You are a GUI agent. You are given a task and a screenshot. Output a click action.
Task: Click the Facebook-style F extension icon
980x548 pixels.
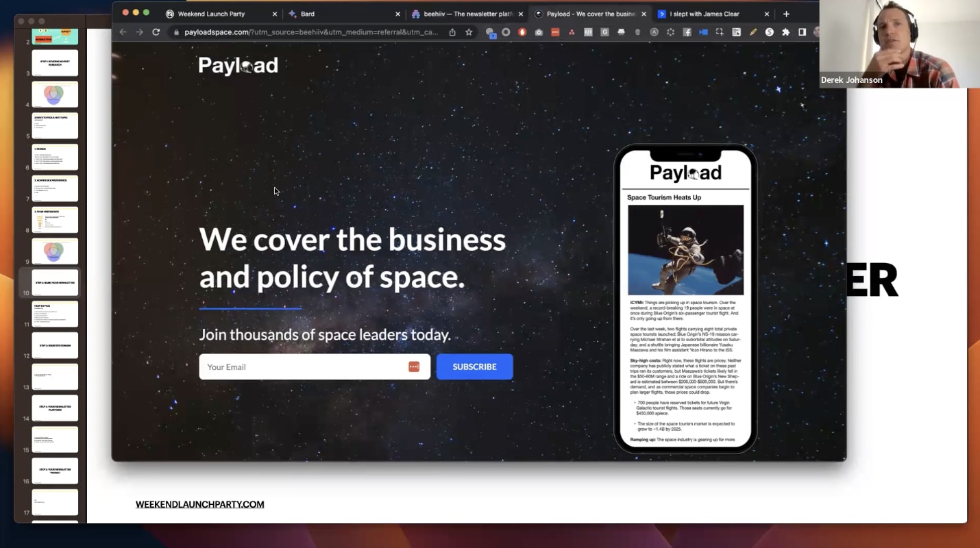coord(687,32)
